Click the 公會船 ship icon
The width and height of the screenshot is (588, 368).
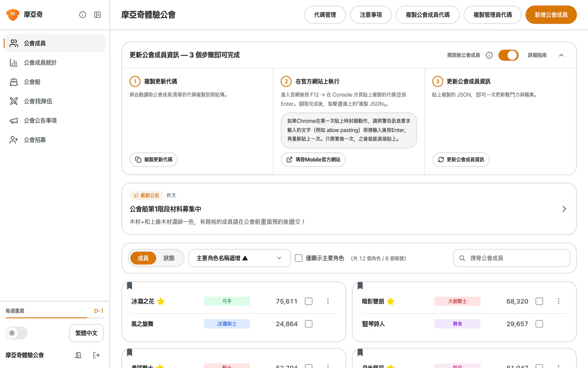(14, 82)
